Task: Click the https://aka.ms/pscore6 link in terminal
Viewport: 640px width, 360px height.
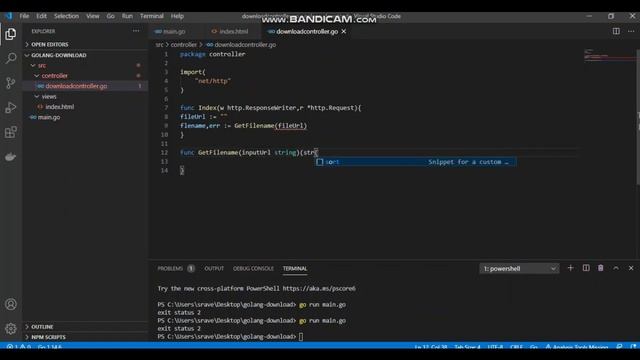Action: [319, 289]
